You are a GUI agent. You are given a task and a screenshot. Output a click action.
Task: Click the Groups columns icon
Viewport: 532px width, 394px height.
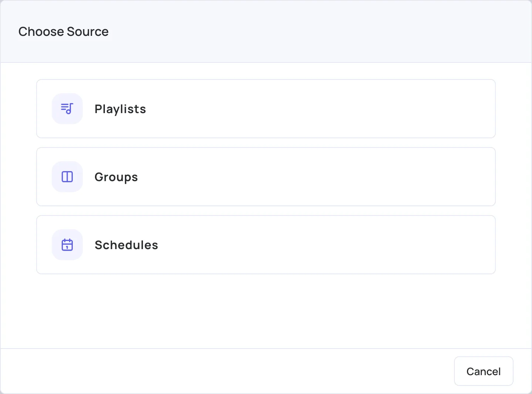point(67,177)
